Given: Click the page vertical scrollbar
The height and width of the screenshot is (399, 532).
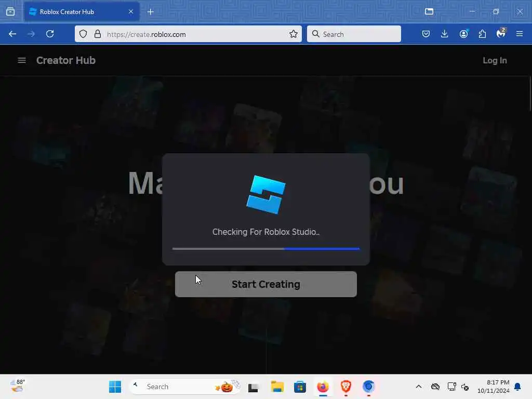Looking at the screenshot, I should pyautogui.click(x=530, y=94).
